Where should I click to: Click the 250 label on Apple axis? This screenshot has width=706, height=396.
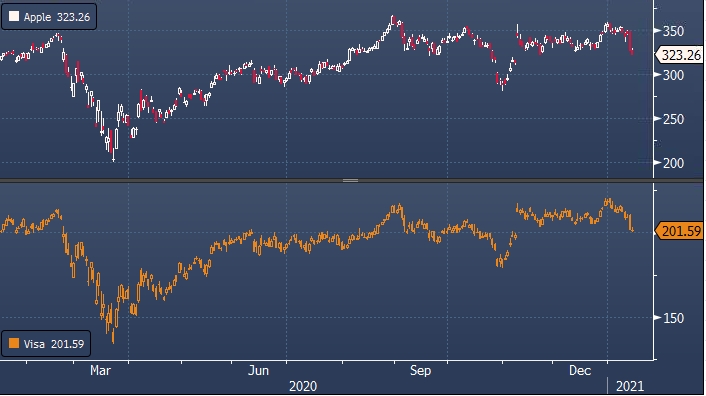tap(674, 119)
